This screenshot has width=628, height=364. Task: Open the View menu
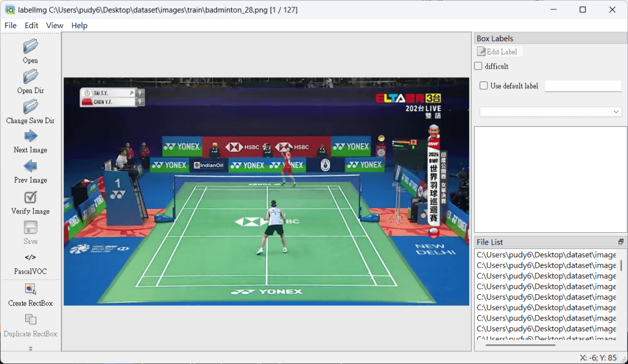pyautogui.click(x=55, y=25)
